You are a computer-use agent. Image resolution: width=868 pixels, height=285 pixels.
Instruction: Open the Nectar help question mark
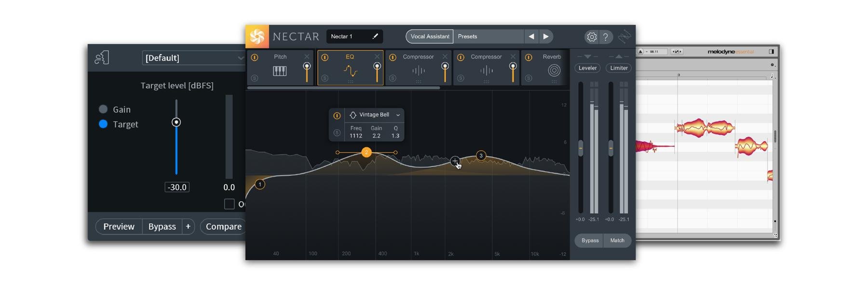606,37
